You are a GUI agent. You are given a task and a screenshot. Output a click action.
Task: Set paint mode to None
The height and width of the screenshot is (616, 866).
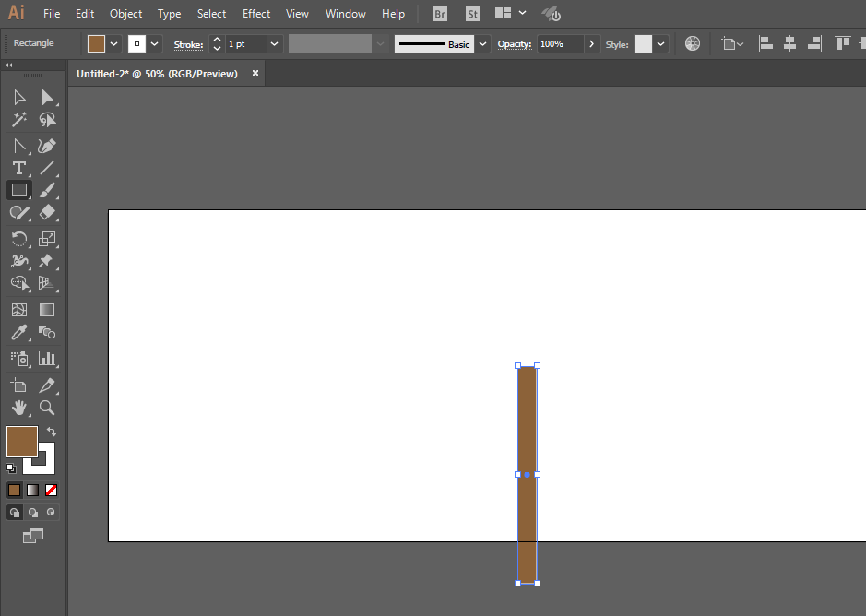coord(52,490)
